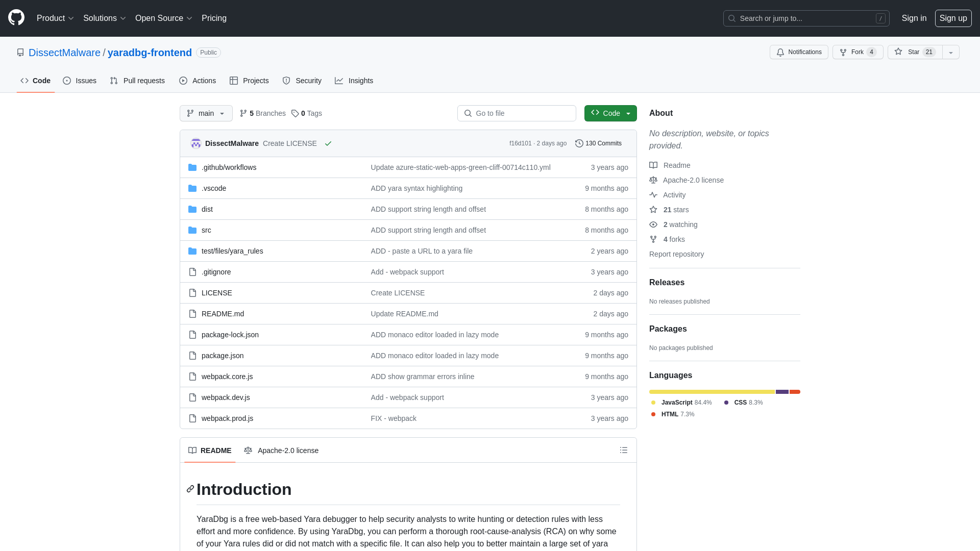
Task: Click the Notifications bell icon
Action: [x=780, y=52]
